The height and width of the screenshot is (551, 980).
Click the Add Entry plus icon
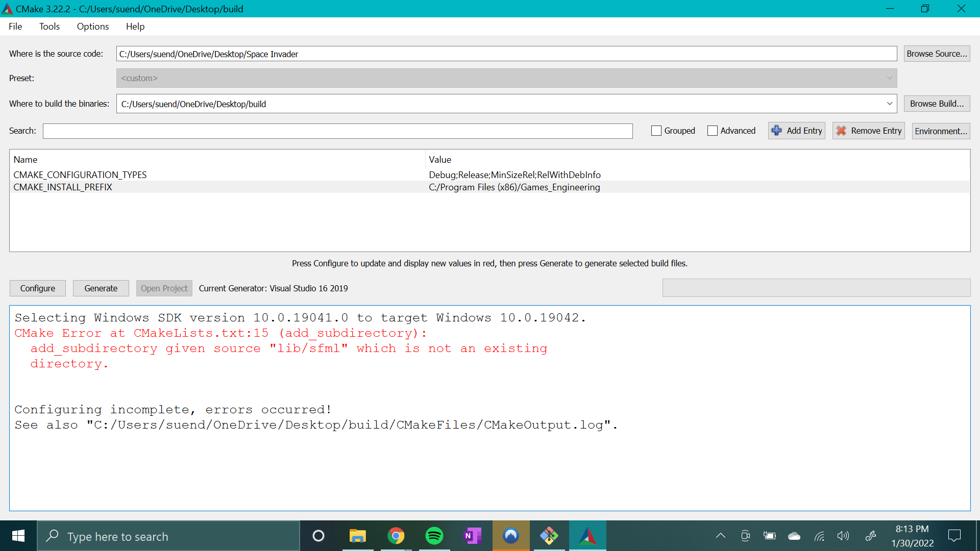click(777, 131)
